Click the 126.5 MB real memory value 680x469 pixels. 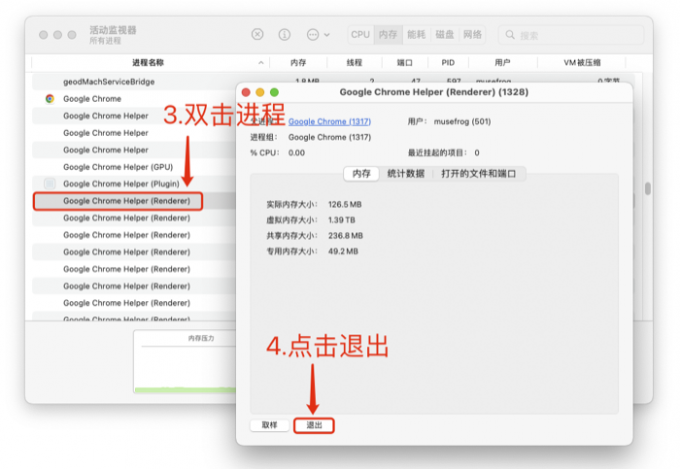[345, 204]
